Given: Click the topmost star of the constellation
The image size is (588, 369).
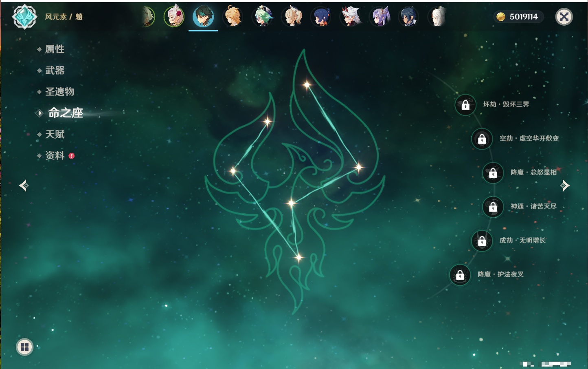Looking at the screenshot, I should (x=307, y=85).
